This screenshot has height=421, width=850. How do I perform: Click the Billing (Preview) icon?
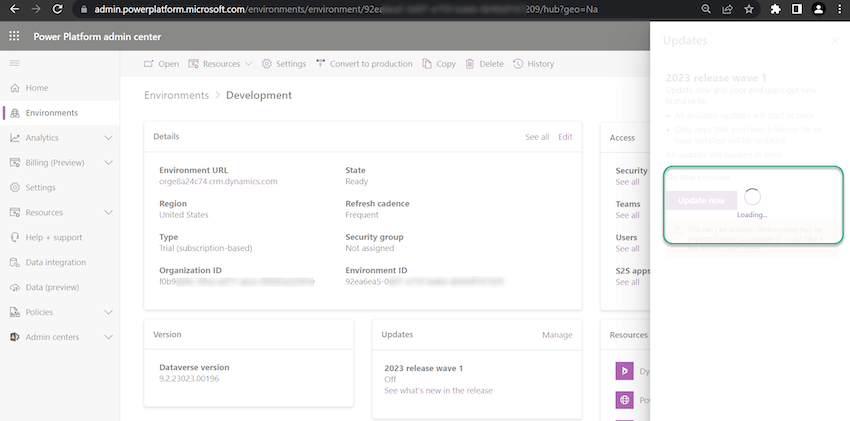pos(15,163)
